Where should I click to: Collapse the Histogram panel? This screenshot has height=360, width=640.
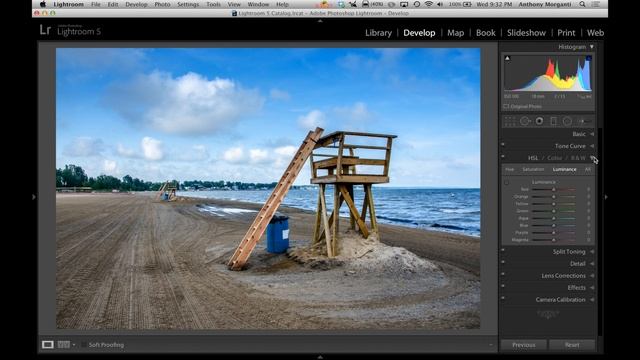[x=592, y=47]
